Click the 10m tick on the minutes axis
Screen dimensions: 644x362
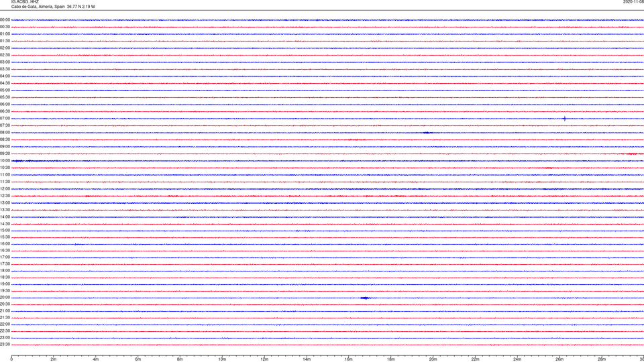tap(222, 359)
